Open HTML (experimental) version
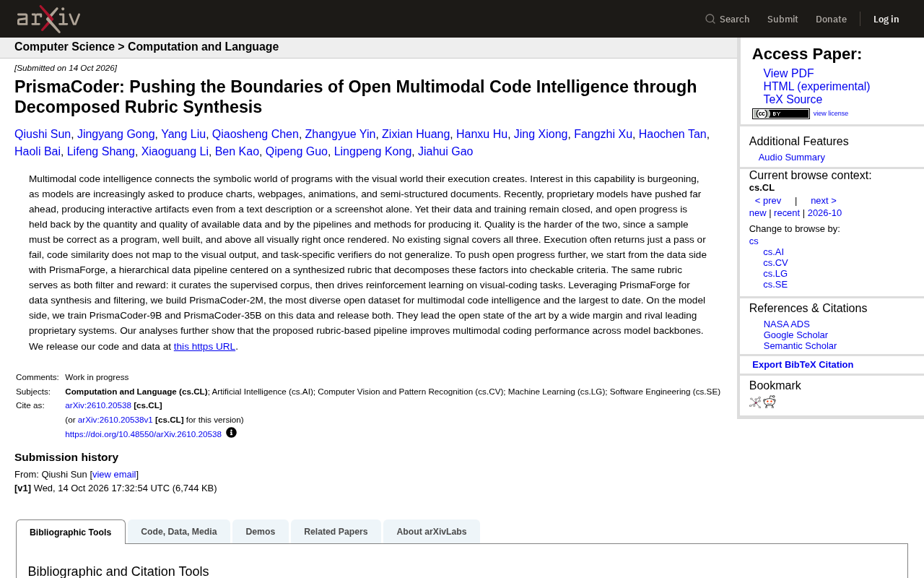Screen dimensions: 924x578 [x=816, y=87]
